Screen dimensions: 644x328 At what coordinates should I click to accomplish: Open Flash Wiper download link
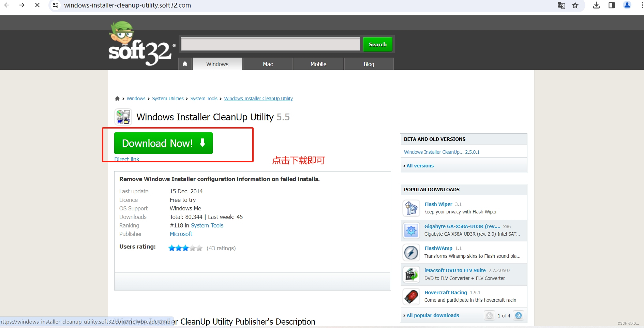(438, 204)
